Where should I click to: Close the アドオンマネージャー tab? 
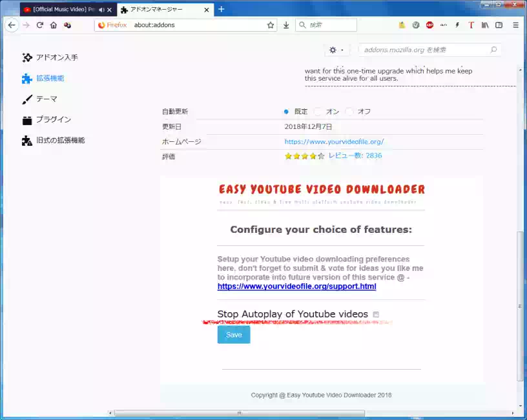207,10
